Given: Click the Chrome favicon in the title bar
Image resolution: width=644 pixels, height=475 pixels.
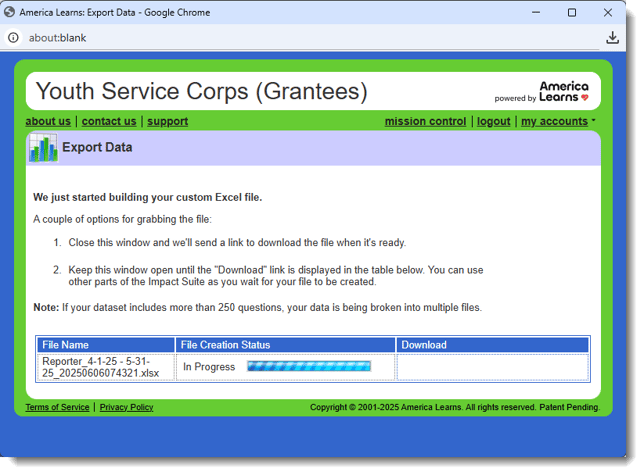Looking at the screenshot, I should [x=10, y=13].
